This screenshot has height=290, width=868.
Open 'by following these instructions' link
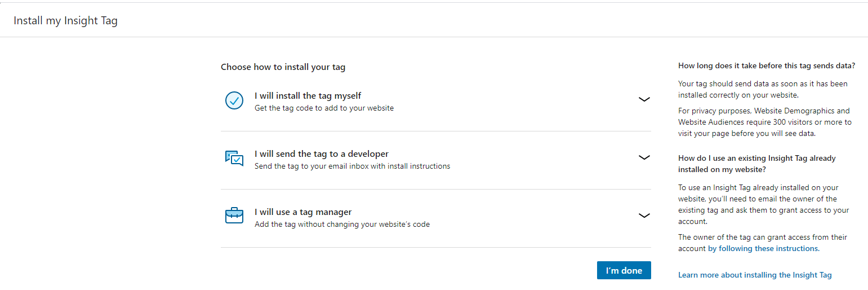click(763, 248)
